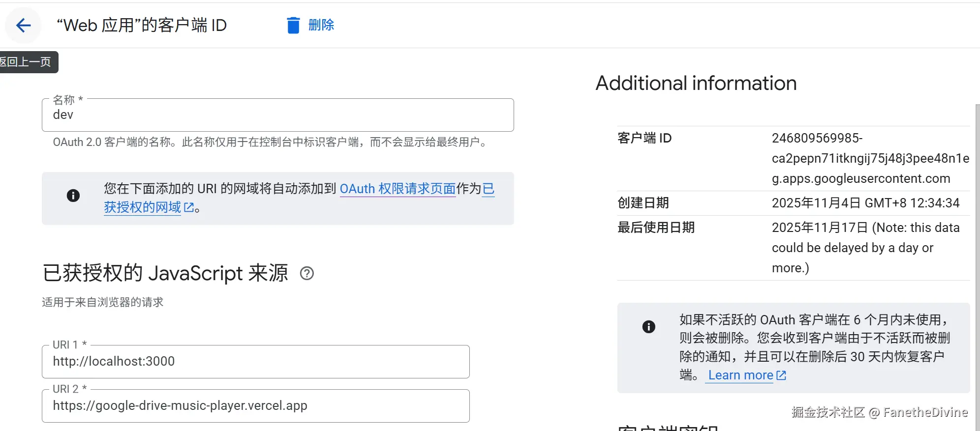Click the back arrow icon
The image size is (980, 431).
[24, 25]
